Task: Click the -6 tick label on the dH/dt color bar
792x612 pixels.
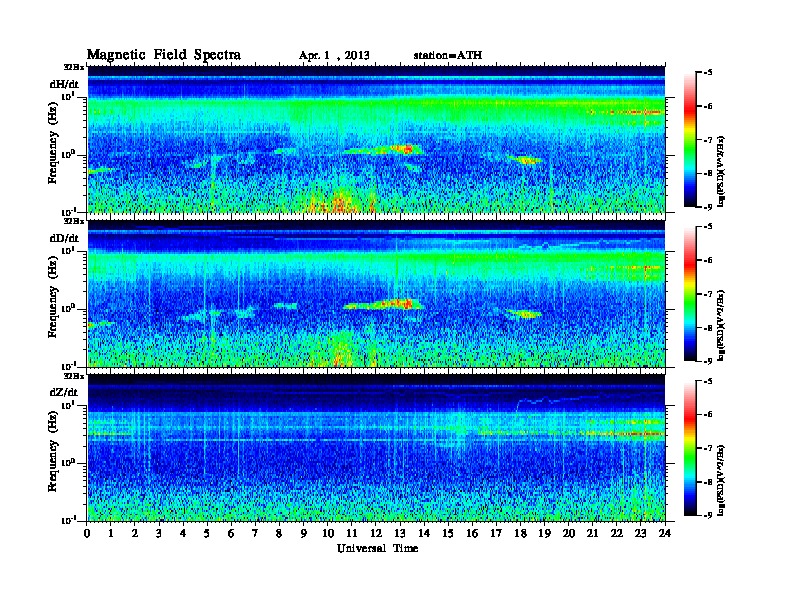Action: [x=707, y=106]
